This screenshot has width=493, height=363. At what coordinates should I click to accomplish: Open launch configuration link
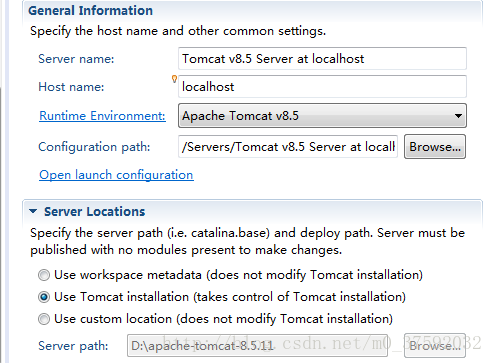point(116,175)
